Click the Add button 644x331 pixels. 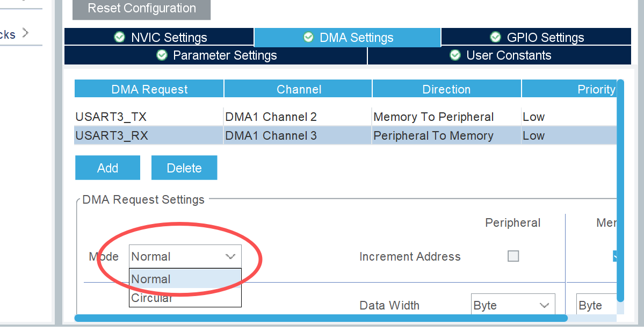107,168
